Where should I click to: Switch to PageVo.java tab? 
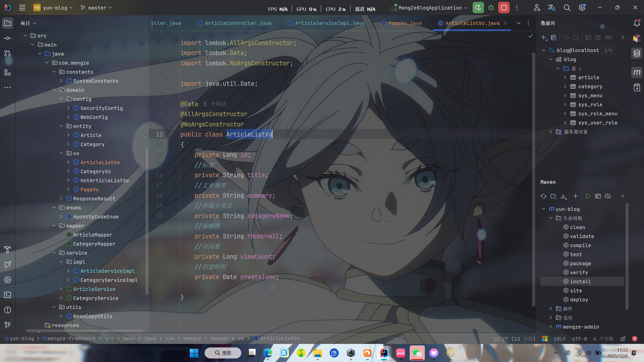pos(405,23)
